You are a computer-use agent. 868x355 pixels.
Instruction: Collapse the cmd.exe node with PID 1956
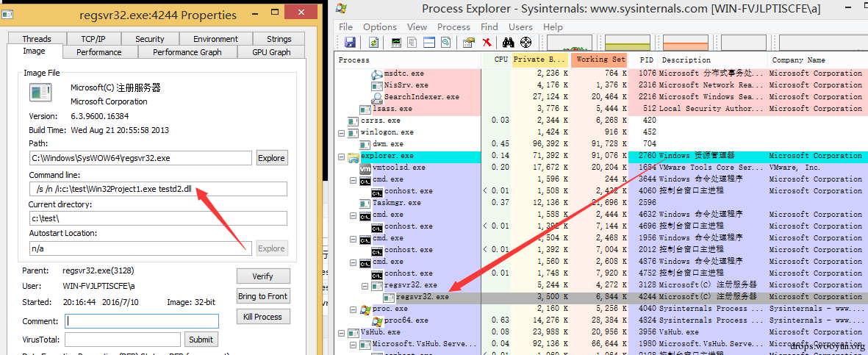click(x=354, y=239)
